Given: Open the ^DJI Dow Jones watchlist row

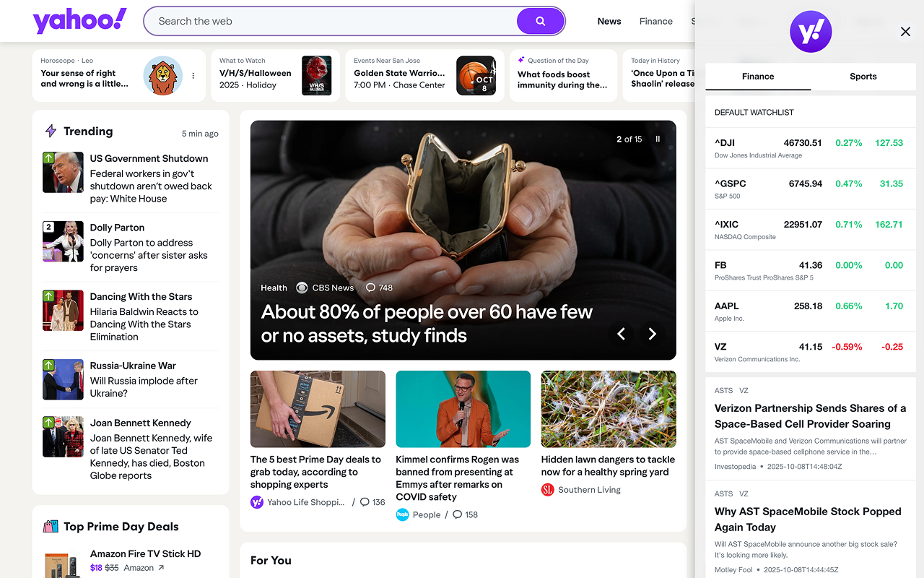Looking at the screenshot, I should click(x=811, y=148).
